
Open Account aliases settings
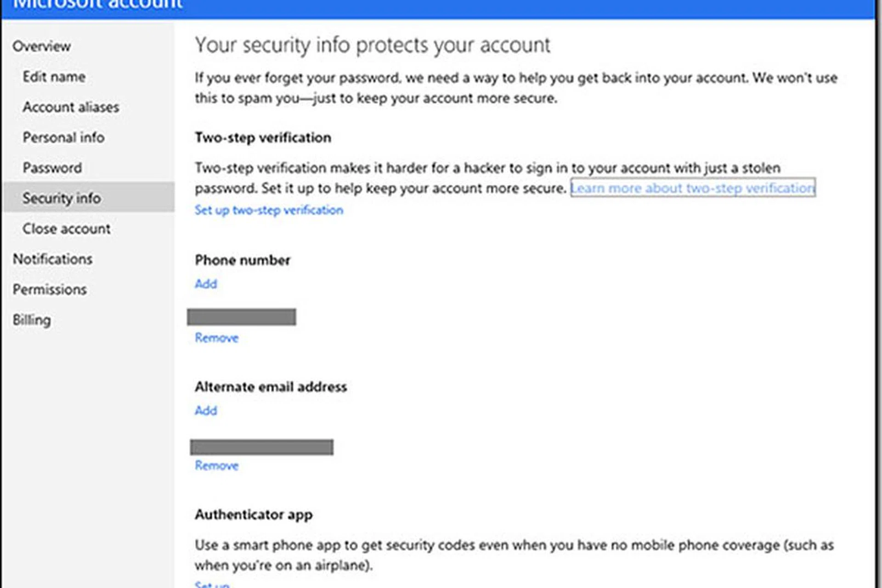pyautogui.click(x=70, y=107)
